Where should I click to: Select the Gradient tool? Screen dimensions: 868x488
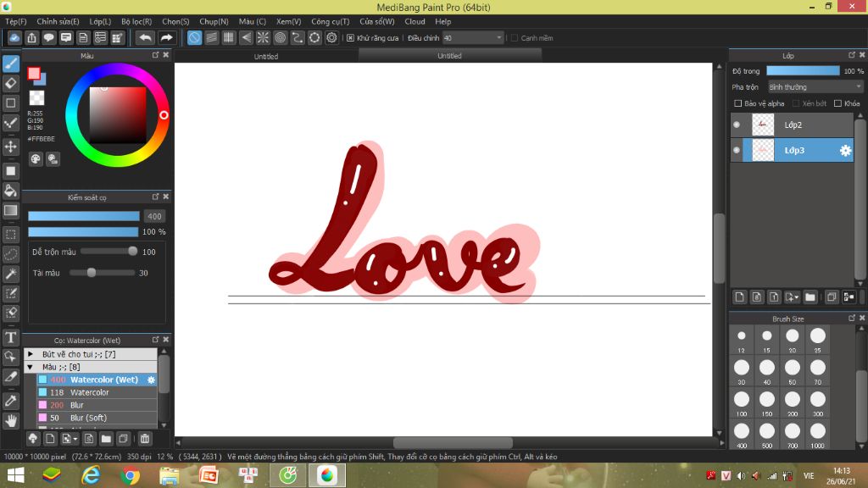(x=10, y=210)
